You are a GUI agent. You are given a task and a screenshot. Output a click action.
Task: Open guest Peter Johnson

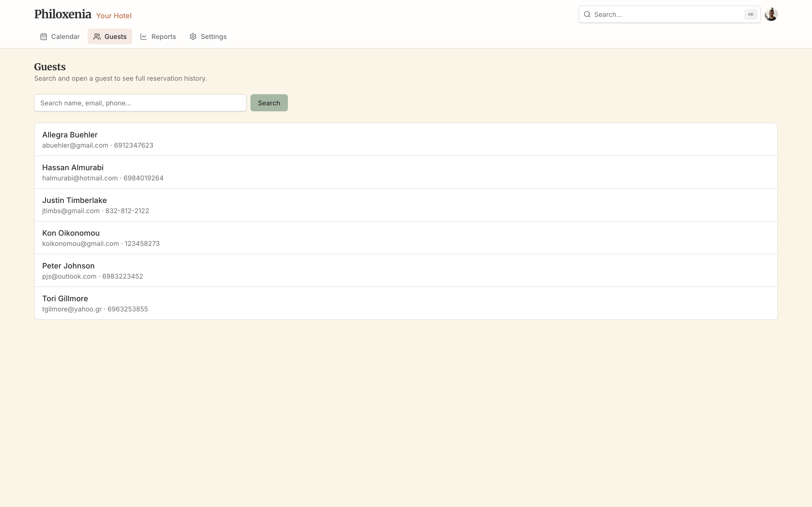pos(406,270)
